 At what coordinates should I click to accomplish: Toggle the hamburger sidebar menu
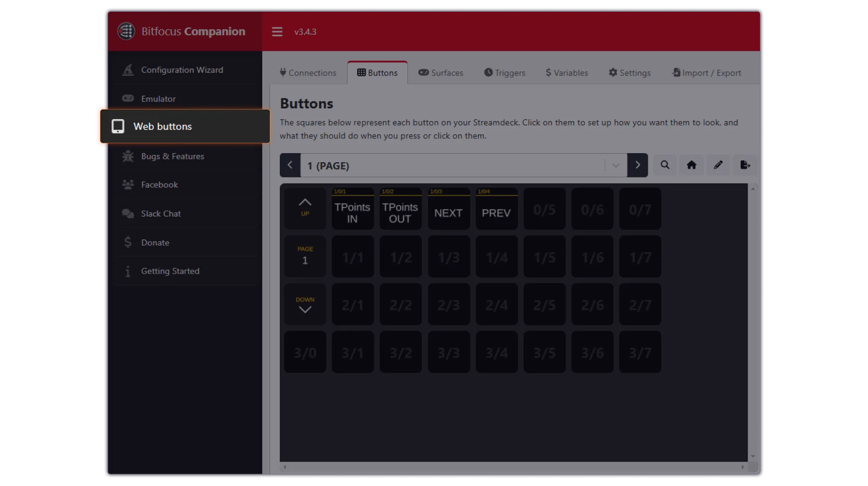(x=277, y=32)
